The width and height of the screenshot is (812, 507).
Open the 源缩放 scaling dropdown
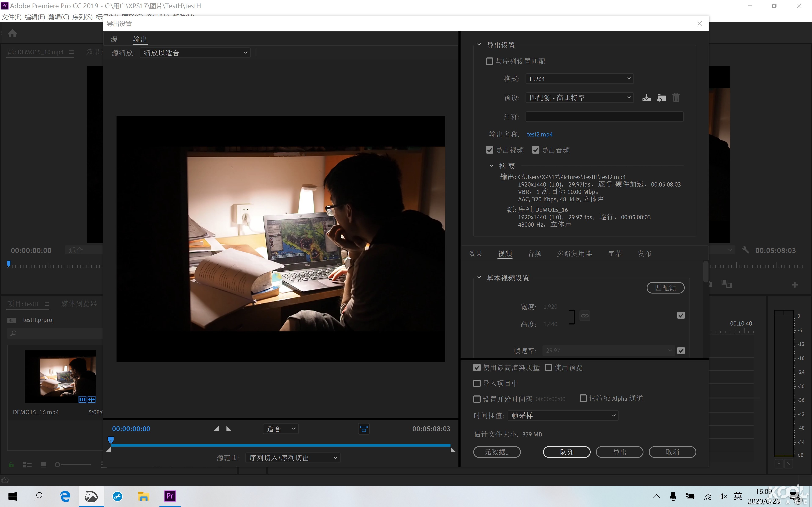(195, 52)
